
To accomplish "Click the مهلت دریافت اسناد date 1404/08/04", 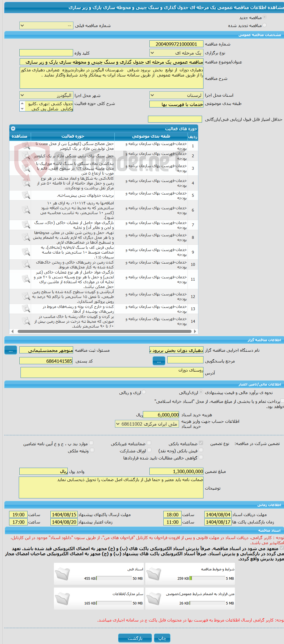I will click(218, 514).
